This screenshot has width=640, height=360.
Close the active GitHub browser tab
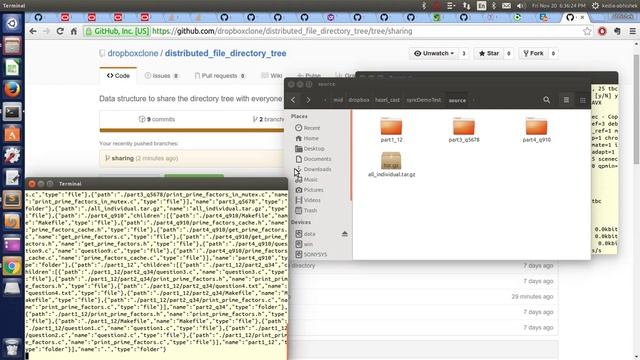582,17
